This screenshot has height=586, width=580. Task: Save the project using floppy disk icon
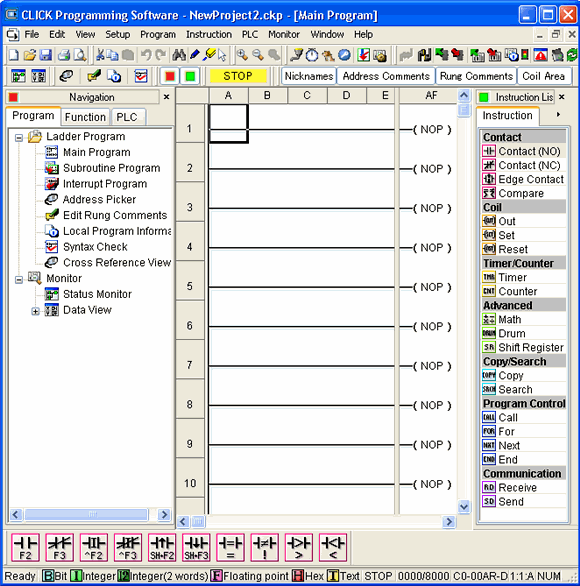(46, 55)
